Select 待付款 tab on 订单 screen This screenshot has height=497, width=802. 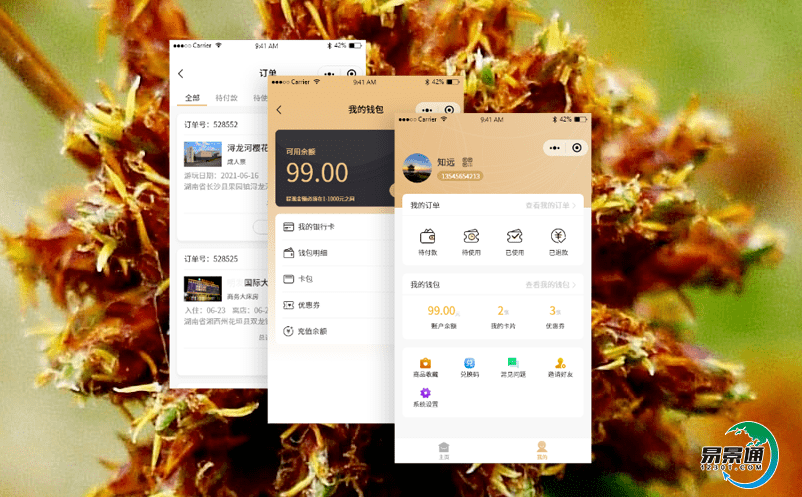[x=227, y=98]
